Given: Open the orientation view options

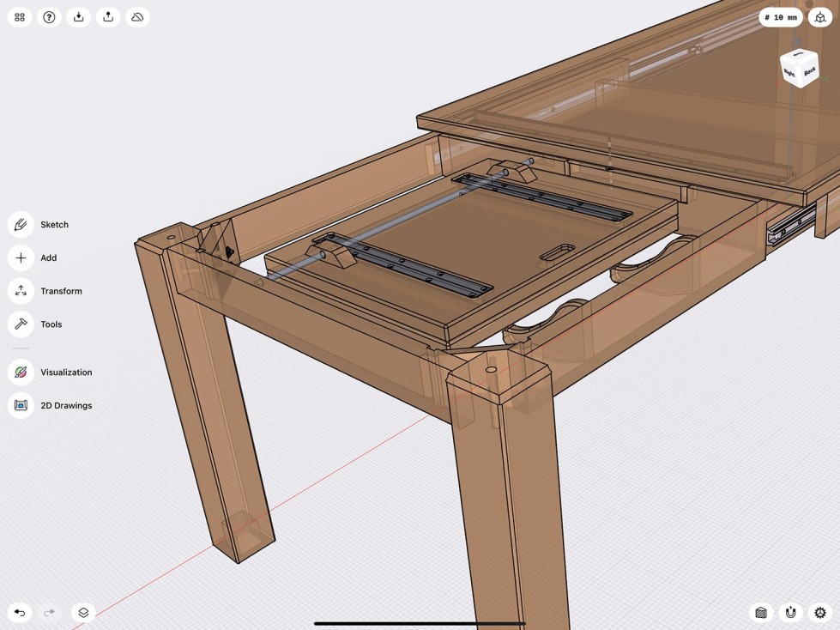Looking at the screenshot, I should 819,16.
